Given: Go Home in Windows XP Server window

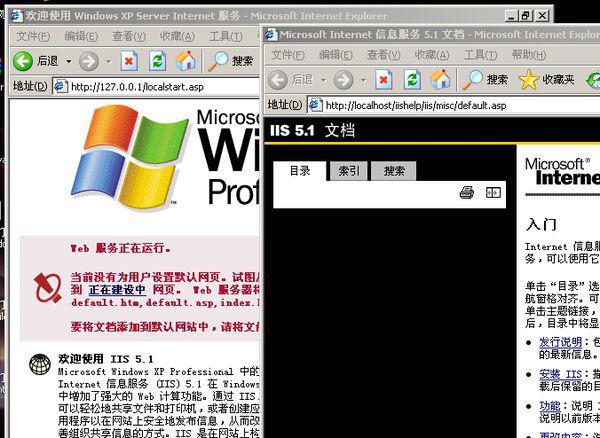Looking at the screenshot, I should pos(186,61).
